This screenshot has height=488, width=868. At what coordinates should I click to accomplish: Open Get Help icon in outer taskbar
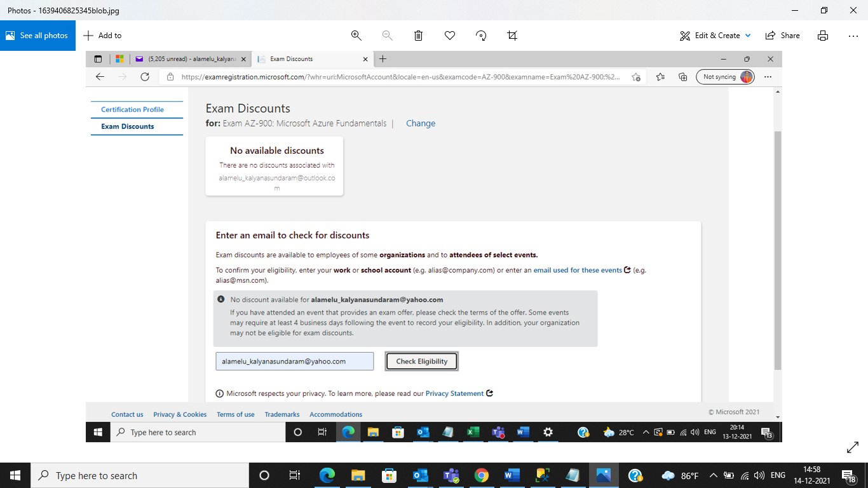[x=635, y=475]
